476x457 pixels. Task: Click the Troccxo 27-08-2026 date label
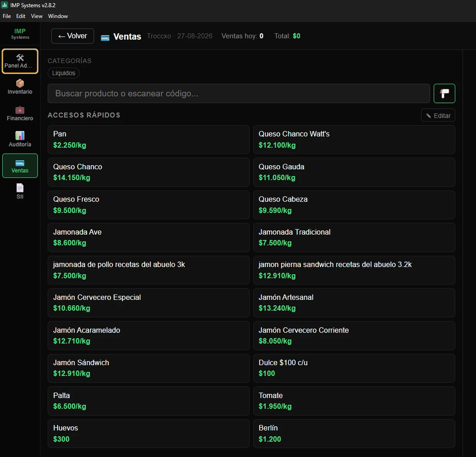point(180,36)
